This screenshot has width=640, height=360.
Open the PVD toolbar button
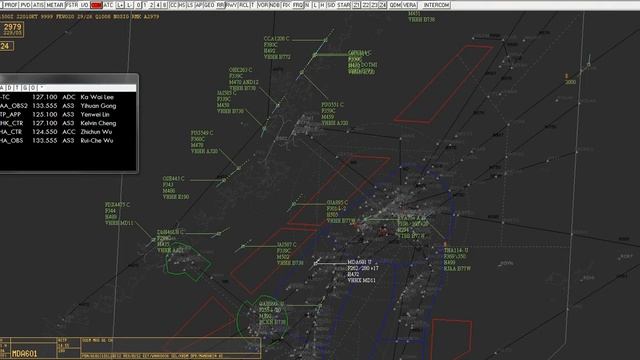point(25,5)
